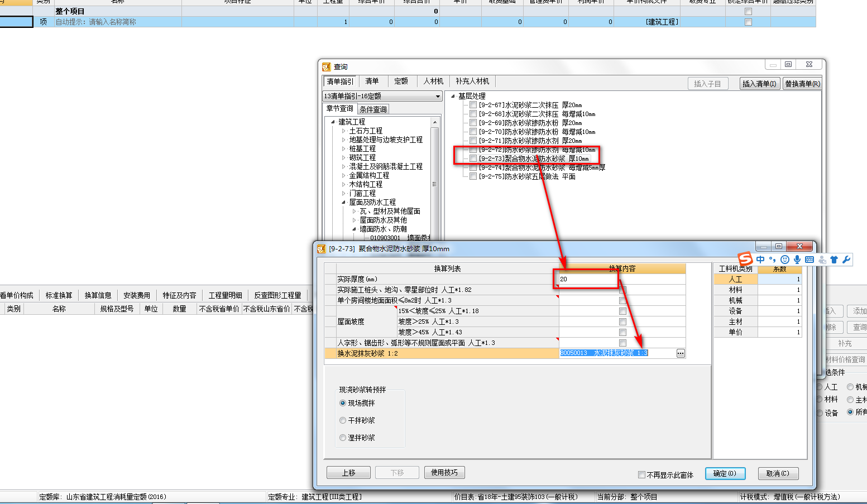Open the 标准换算 tab in main window

pyautogui.click(x=59, y=295)
